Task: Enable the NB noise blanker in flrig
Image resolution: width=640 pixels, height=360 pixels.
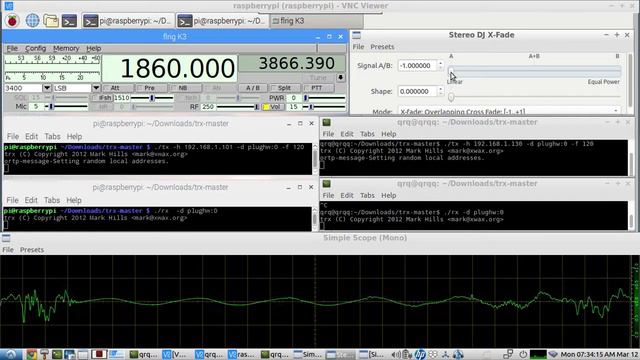Action: pos(185,88)
